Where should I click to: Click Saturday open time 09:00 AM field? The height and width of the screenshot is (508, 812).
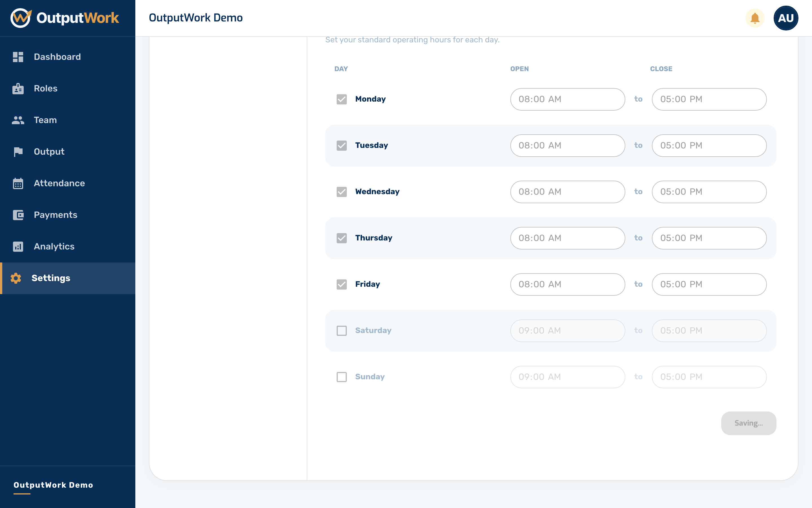(x=567, y=330)
